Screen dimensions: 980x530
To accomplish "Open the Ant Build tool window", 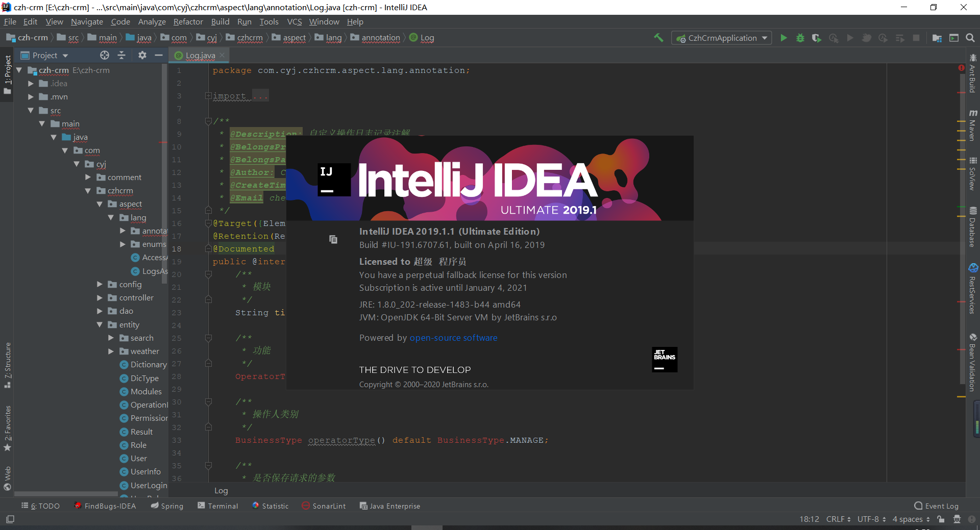I will pyautogui.click(x=973, y=73).
